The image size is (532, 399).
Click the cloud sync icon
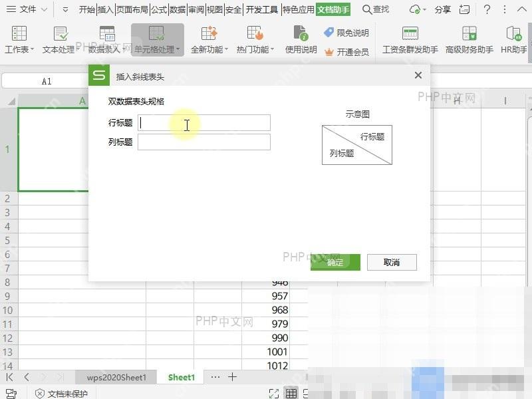[414, 9]
